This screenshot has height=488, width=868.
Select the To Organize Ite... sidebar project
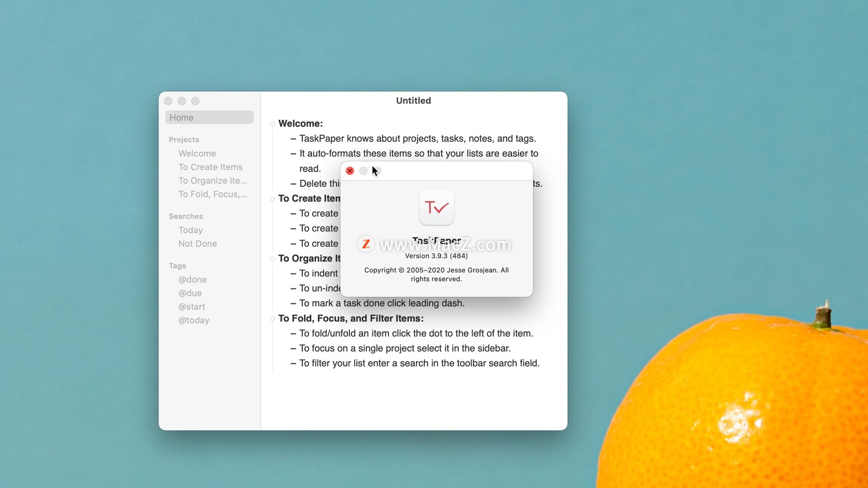coord(212,181)
